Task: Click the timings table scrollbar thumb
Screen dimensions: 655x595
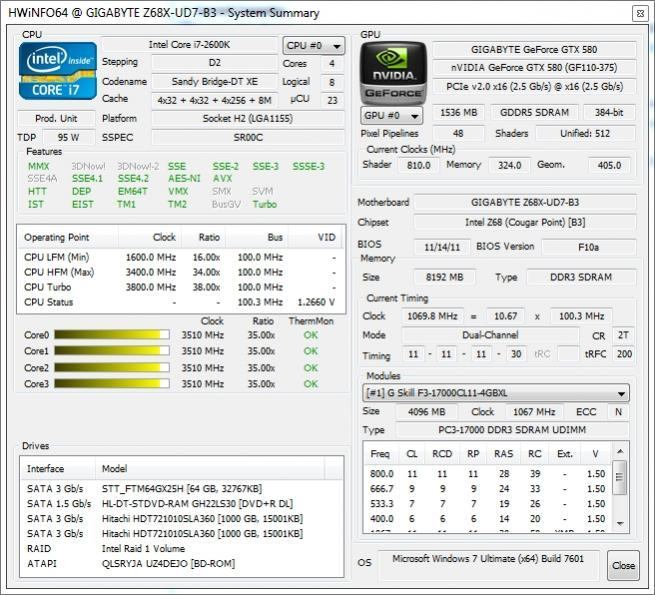Action: click(619, 477)
